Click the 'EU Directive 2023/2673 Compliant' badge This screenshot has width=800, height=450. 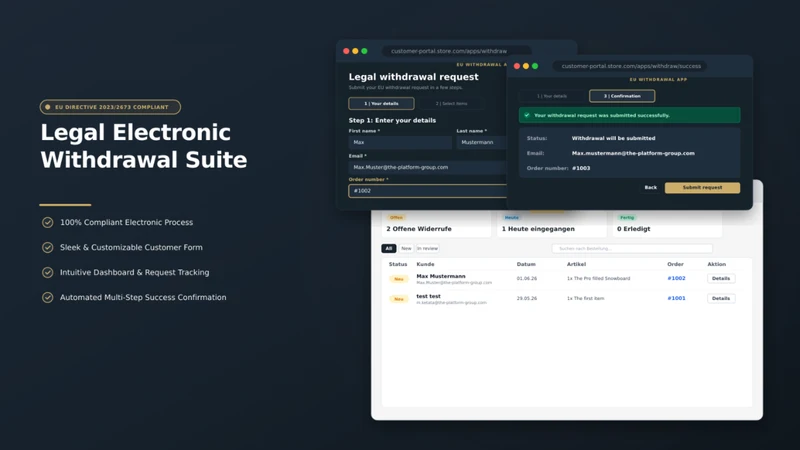tap(110, 107)
